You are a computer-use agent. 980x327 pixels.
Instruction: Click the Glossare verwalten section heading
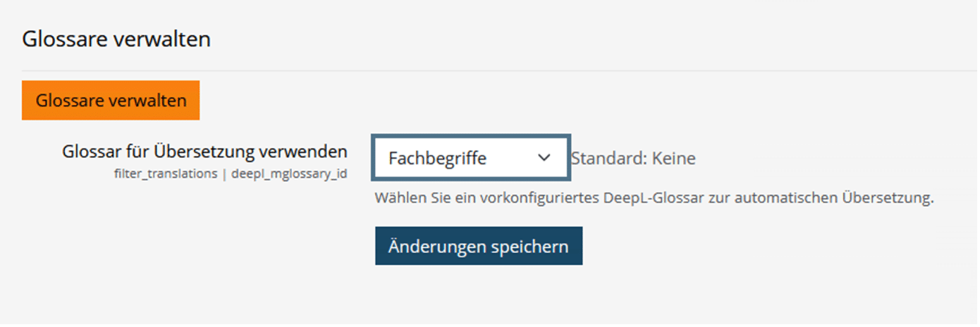coord(116,39)
